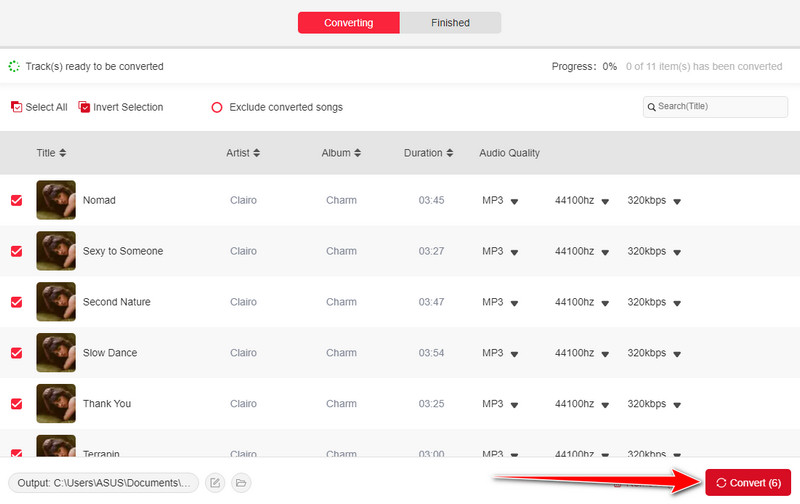
Task: Sort tracks by Duration column arrows
Action: point(449,153)
